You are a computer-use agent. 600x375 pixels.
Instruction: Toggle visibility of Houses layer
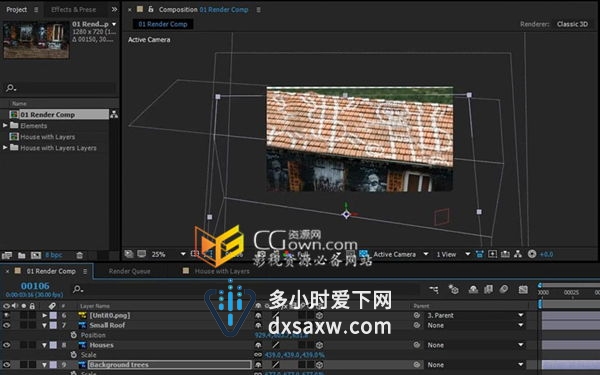(x=7, y=345)
